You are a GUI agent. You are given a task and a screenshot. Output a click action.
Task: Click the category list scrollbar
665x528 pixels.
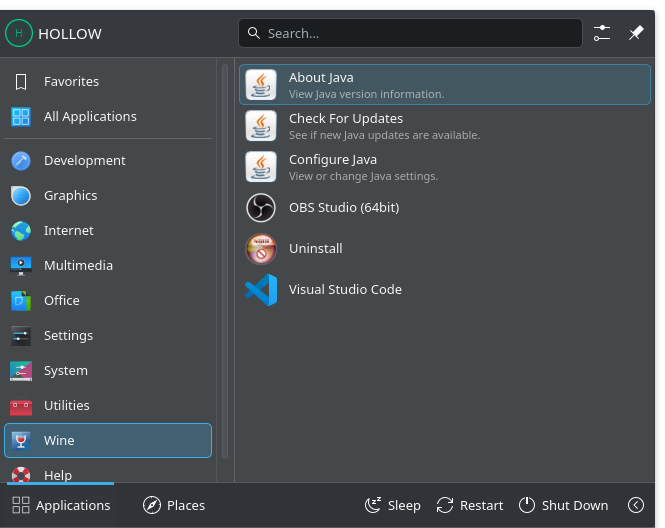tap(225, 261)
